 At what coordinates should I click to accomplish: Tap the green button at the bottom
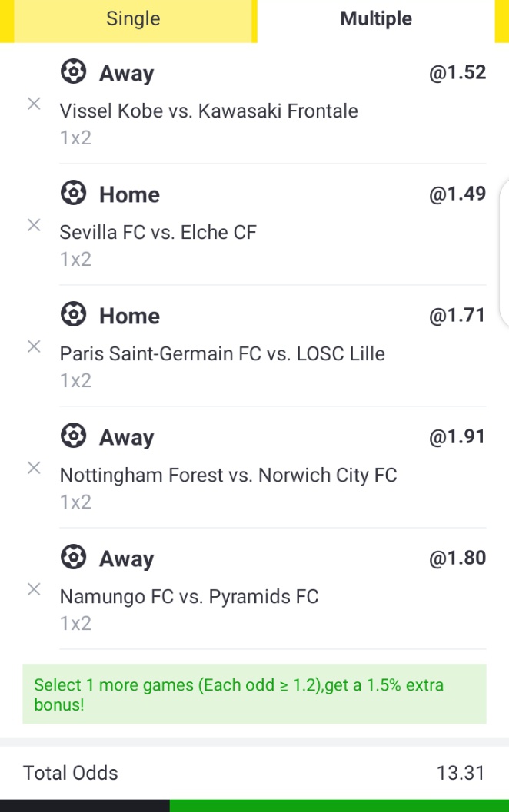338,806
